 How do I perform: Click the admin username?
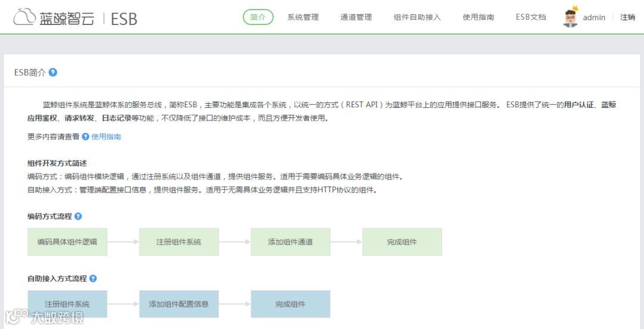594,17
